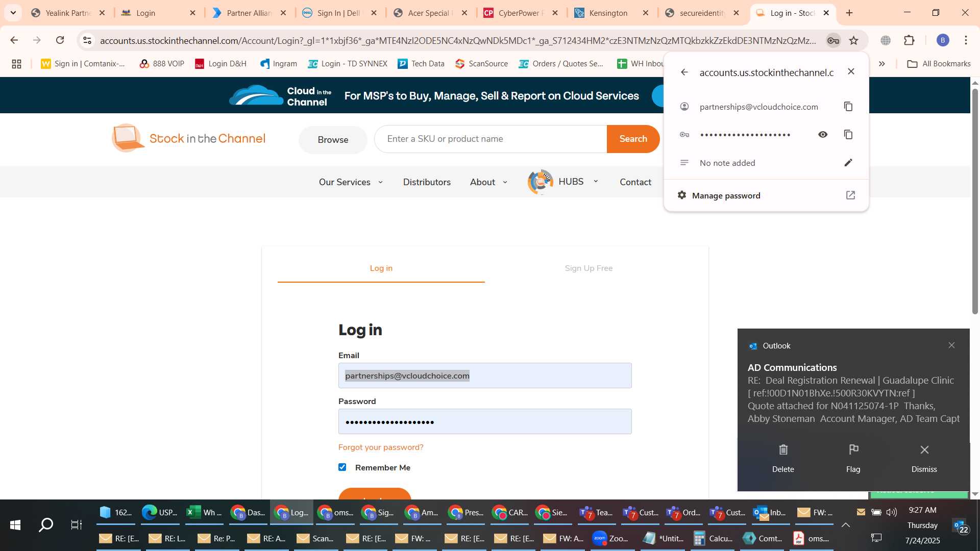
Task: Edit the note with pencil icon
Action: pyautogui.click(x=848, y=163)
